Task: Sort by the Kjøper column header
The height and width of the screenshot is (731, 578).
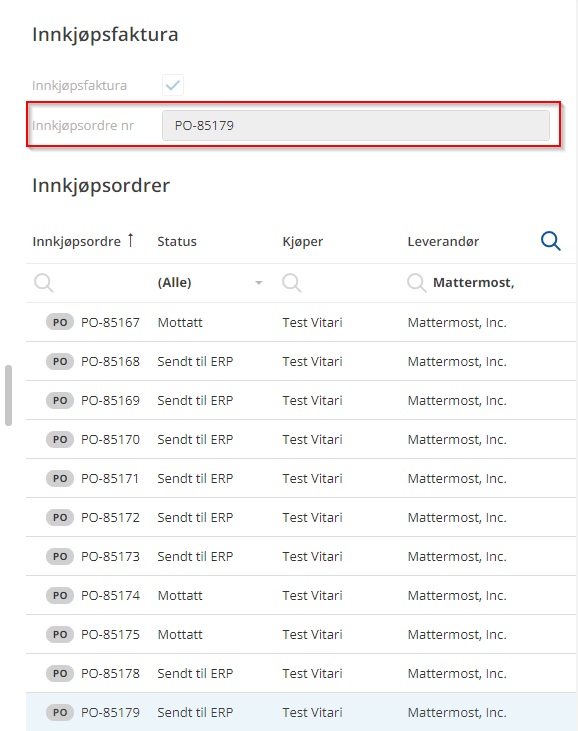Action: coord(303,241)
